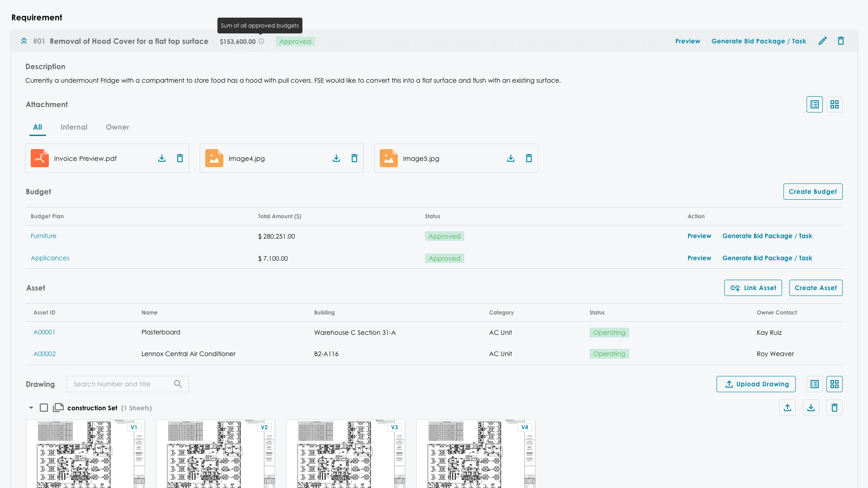Download the construction Set drawings
The image size is (868, 488).
tap(811, 408)
